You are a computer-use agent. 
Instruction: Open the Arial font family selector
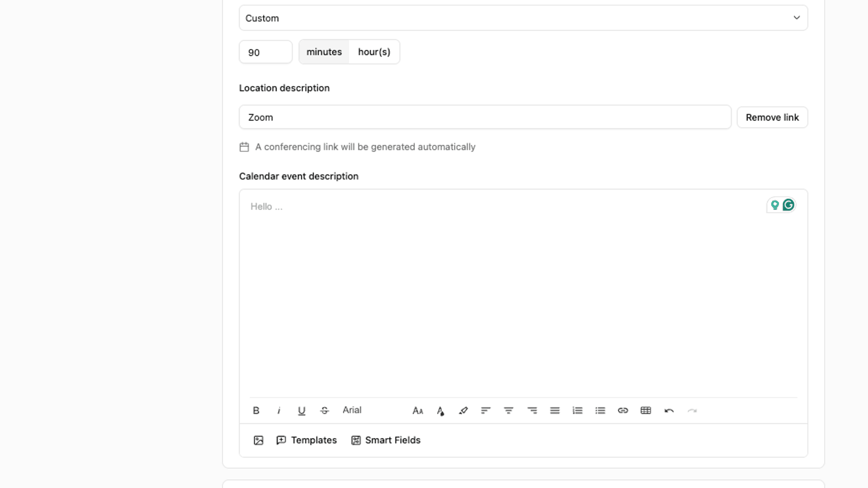pyautogui.click(x=352, y=410)
